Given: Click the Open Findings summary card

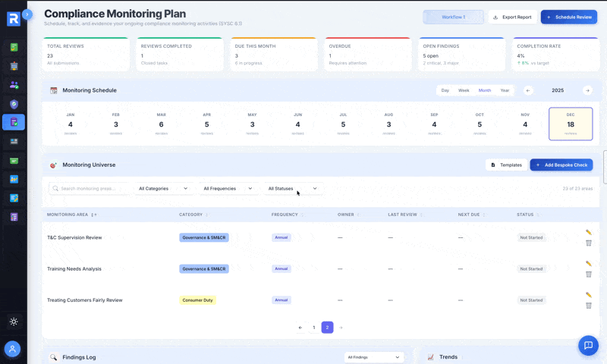Looking at the screenshot, I should tap(462, 54).
